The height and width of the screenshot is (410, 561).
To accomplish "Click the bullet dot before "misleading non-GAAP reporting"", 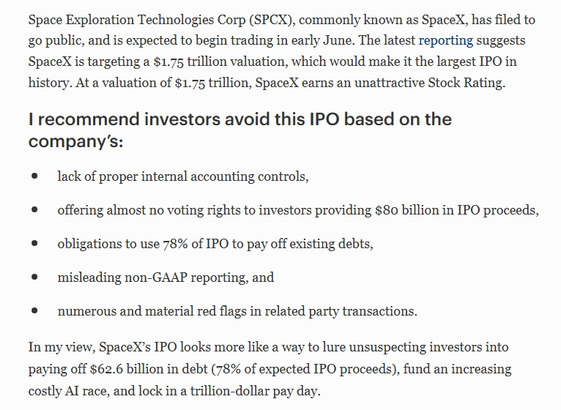I will 35,277.
